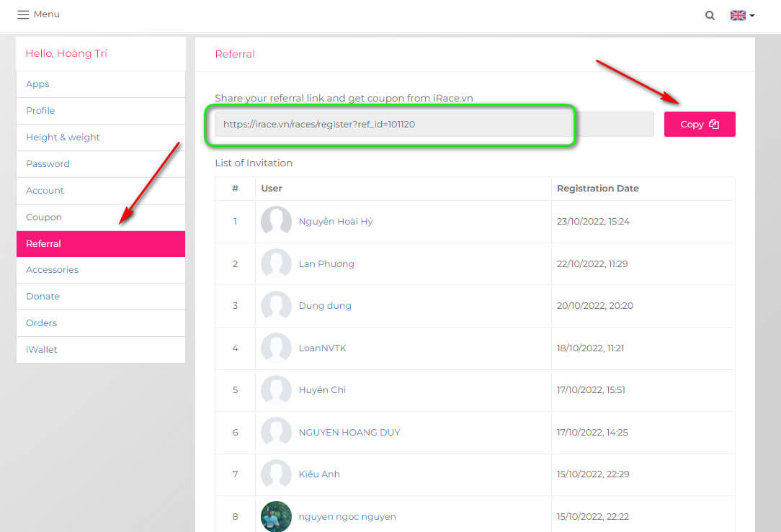Open the language flag dropdown
Screen dimensions: 781x532
[742, 15]
